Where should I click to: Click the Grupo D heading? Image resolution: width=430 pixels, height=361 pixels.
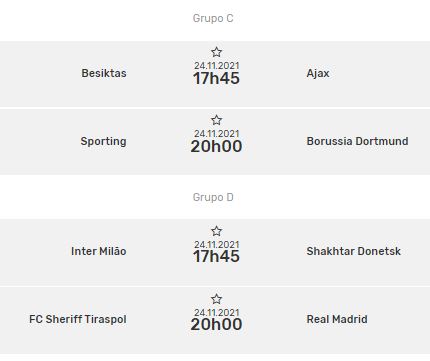click(213, 197)
